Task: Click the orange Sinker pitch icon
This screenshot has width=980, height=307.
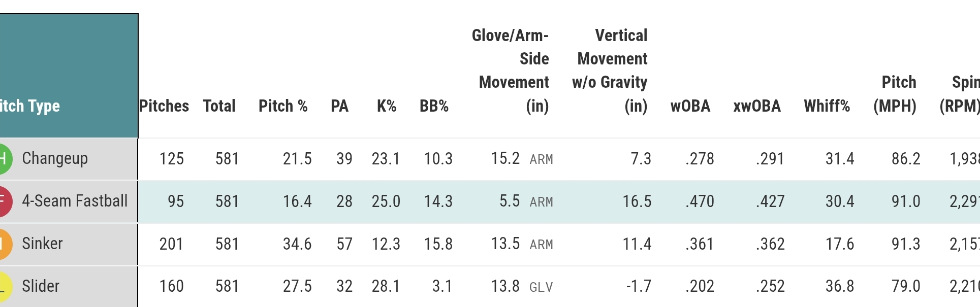Action: (4, 244)
